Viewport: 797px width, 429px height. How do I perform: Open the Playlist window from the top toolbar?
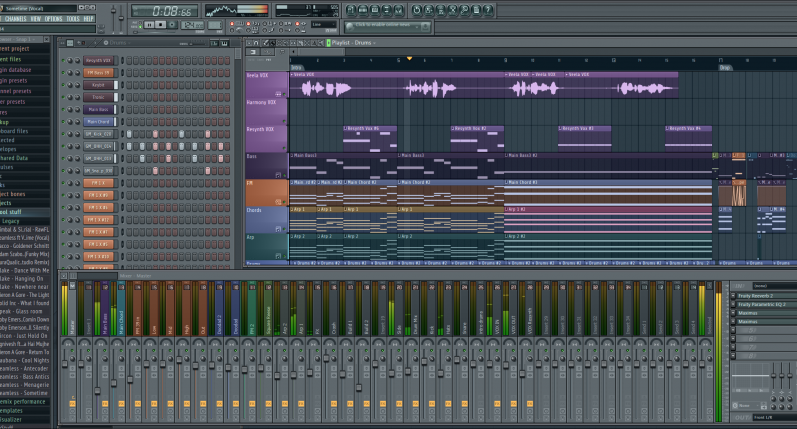coord(351,10)
